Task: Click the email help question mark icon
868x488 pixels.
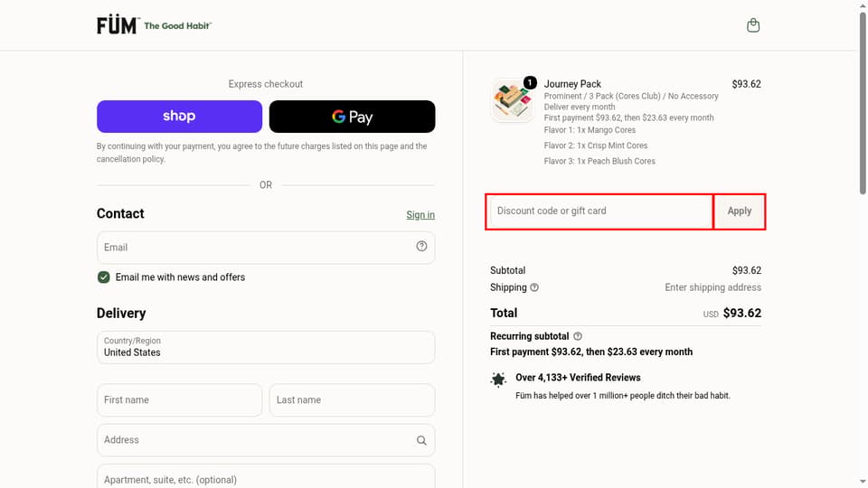Action: pos(422,246)
